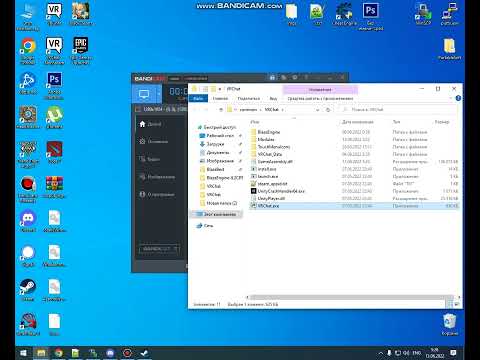
Task: Open Discord from the taskbar
Action: pyautogui.click(x=110, y=353)
